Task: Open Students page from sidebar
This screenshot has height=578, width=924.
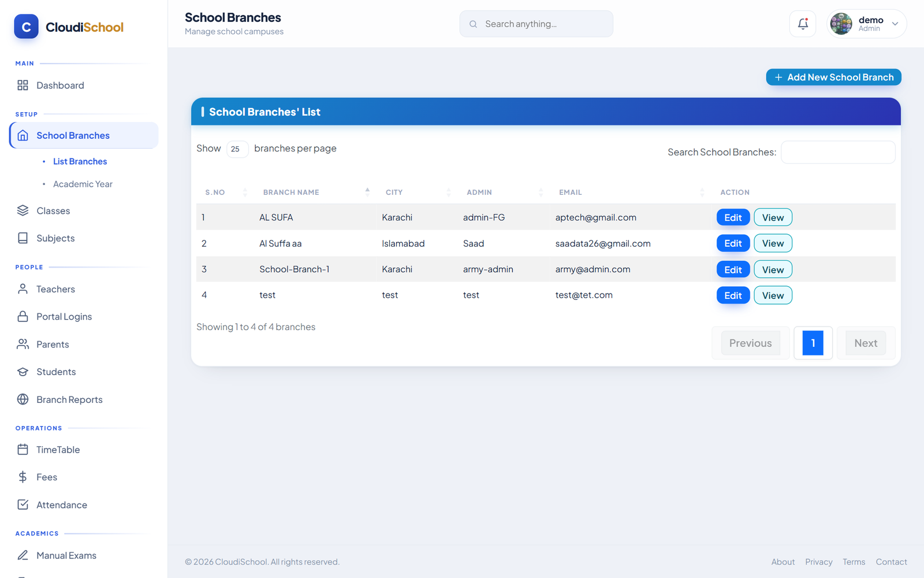Action: tap(84, 372)
